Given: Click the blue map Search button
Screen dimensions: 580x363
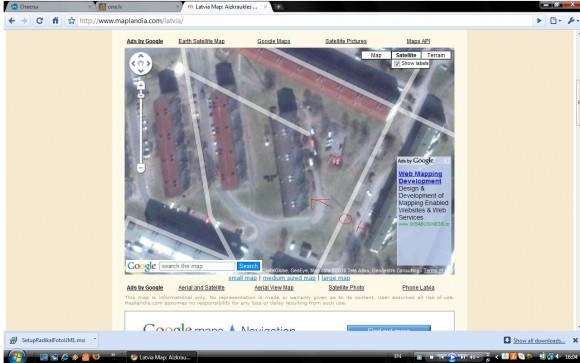Looking at the screenshot, I should (249, 266).
